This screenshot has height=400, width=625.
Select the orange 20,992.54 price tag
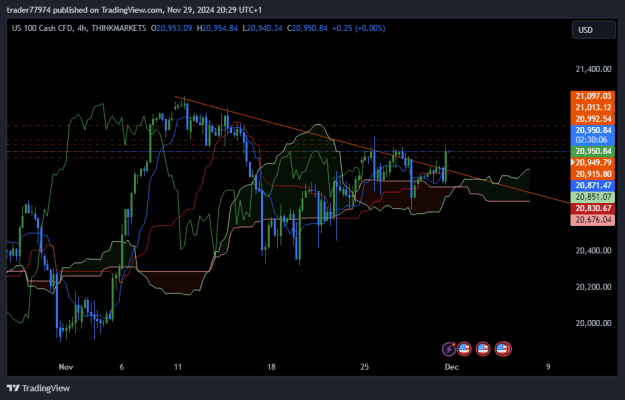coord(593,119)
